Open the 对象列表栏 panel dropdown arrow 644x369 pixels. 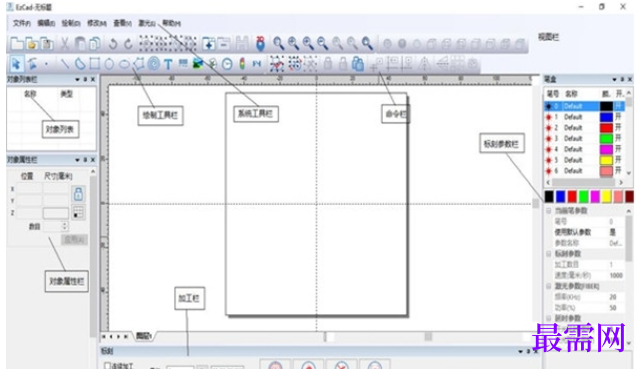pos(77,79)
